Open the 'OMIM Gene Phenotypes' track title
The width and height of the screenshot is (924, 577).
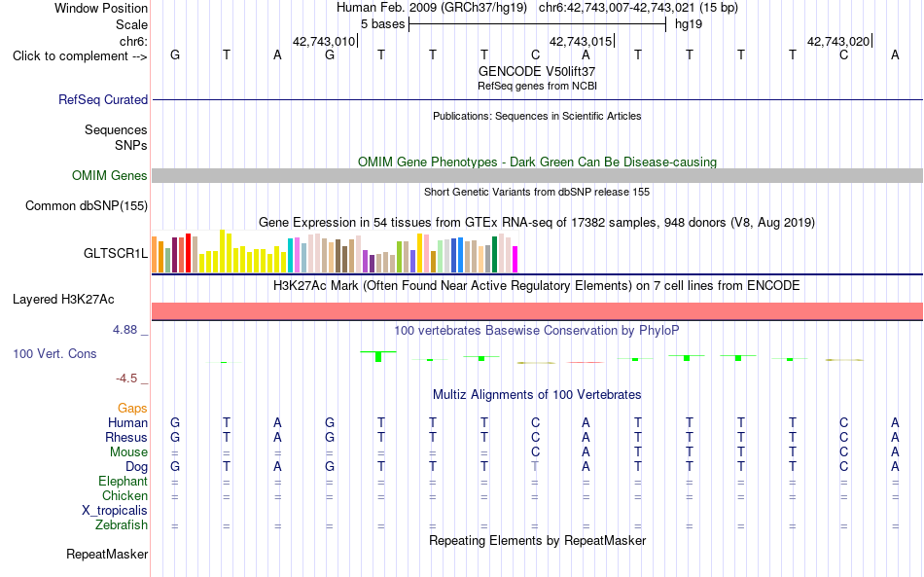pos(537,162)
